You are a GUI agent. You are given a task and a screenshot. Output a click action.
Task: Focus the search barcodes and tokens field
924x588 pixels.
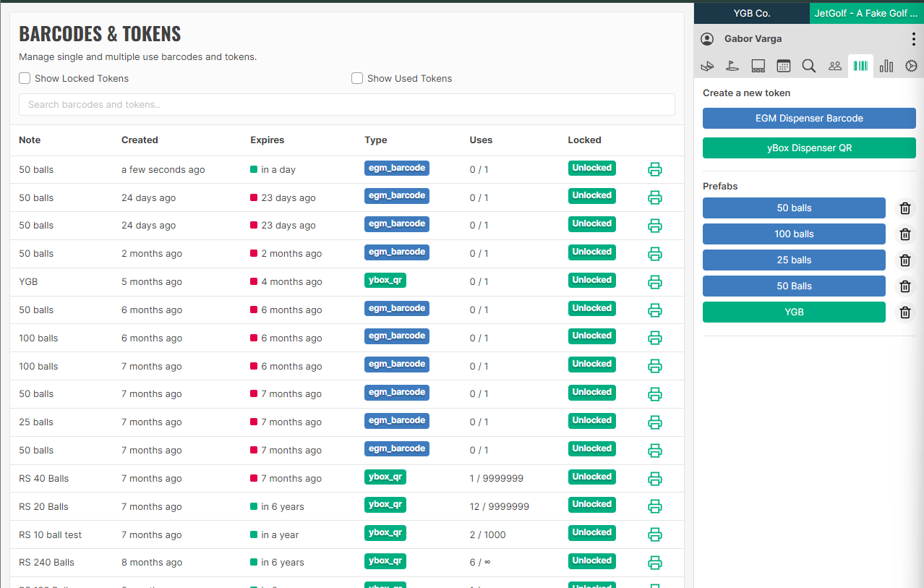click(x=346, y=105)
